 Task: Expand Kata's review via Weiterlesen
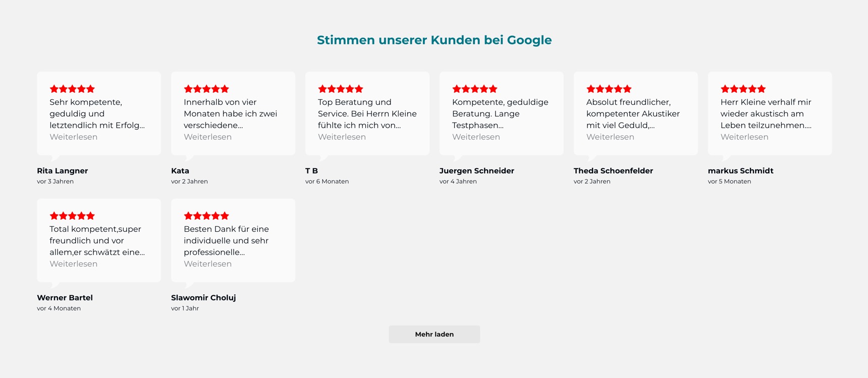click(x=208, y=137)
